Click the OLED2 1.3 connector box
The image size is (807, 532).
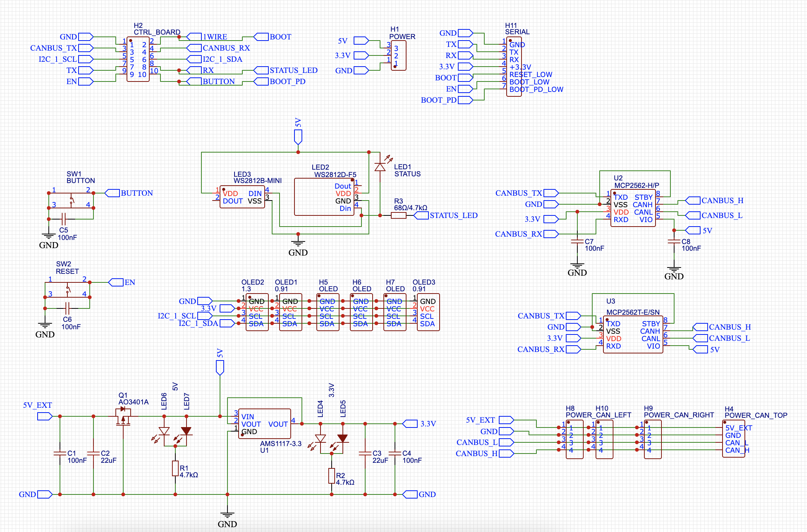257,312
